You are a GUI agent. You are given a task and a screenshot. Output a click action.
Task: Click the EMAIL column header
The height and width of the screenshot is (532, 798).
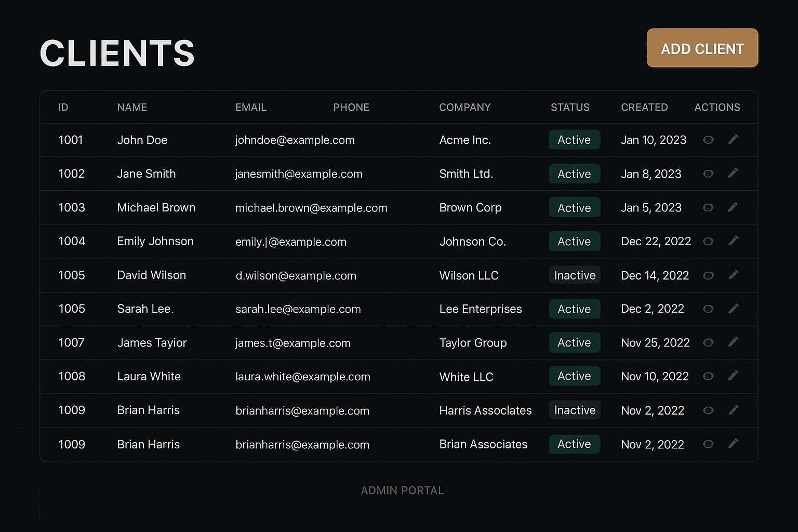tap(251, 107)
